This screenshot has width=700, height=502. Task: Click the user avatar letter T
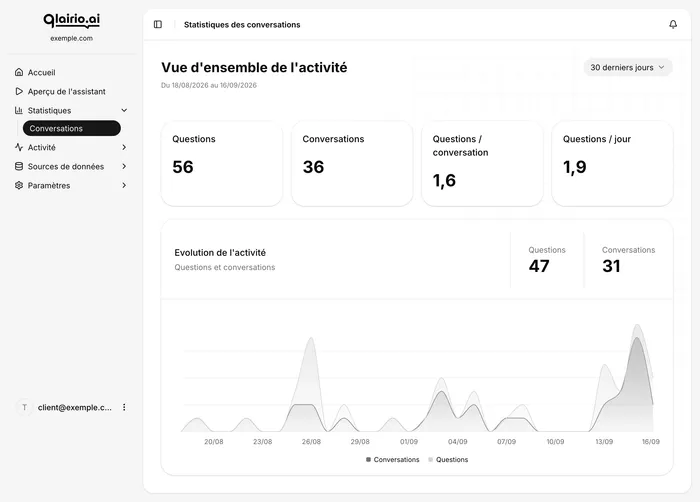tap(25, 407)
